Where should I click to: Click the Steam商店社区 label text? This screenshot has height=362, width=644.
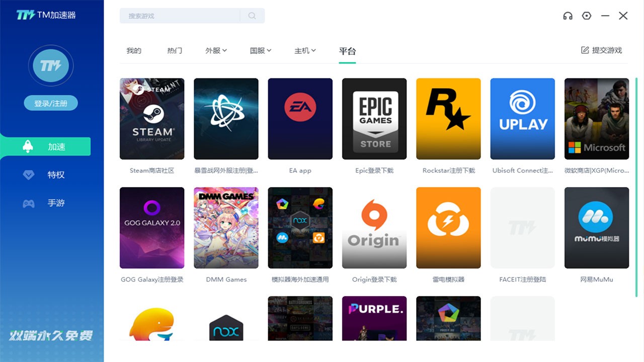[152, 170]
